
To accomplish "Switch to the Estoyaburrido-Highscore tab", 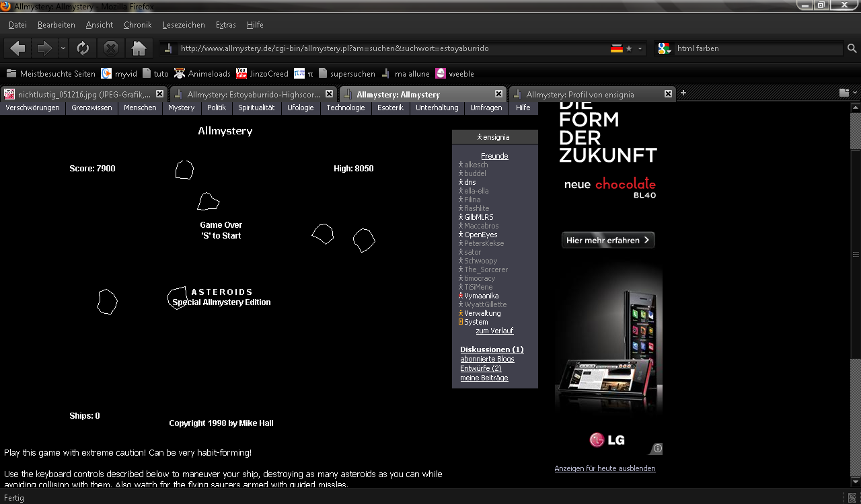I will pos(253,94).
